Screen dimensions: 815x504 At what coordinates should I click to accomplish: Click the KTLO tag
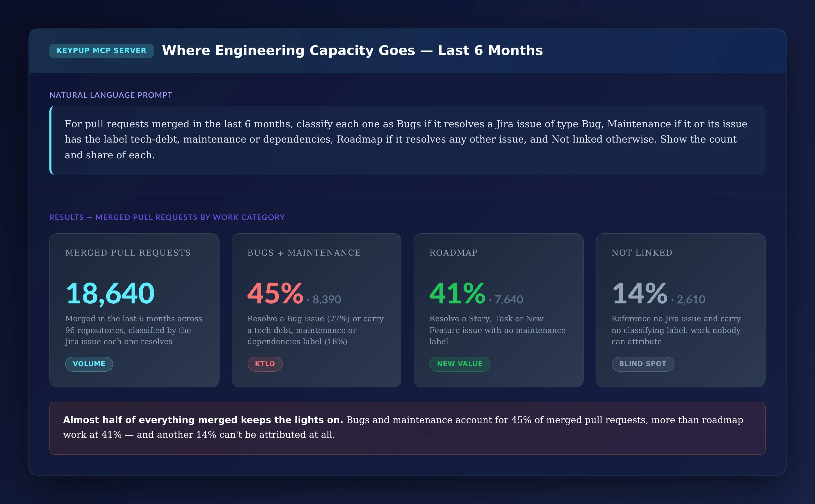click(265, 364)
